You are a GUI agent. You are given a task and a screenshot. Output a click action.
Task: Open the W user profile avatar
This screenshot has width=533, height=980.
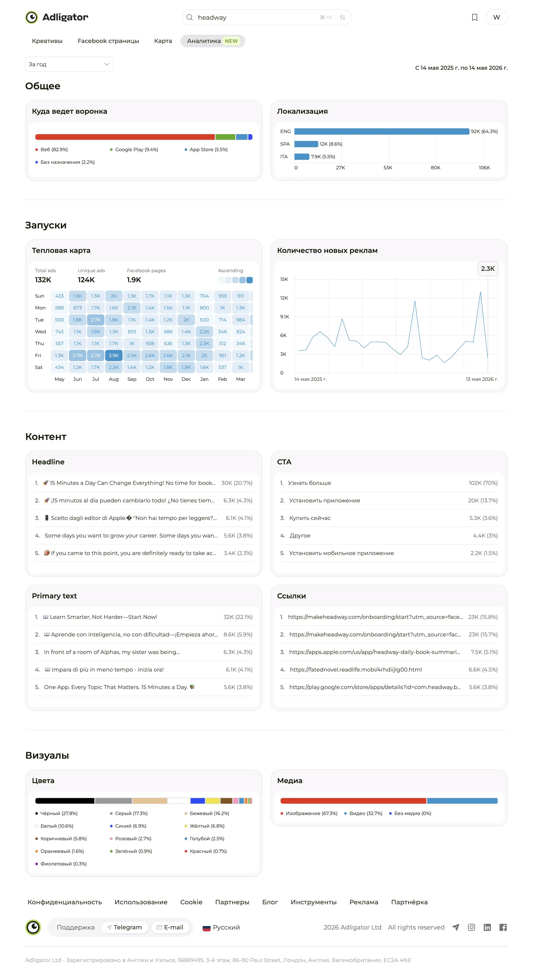[497, 18]
